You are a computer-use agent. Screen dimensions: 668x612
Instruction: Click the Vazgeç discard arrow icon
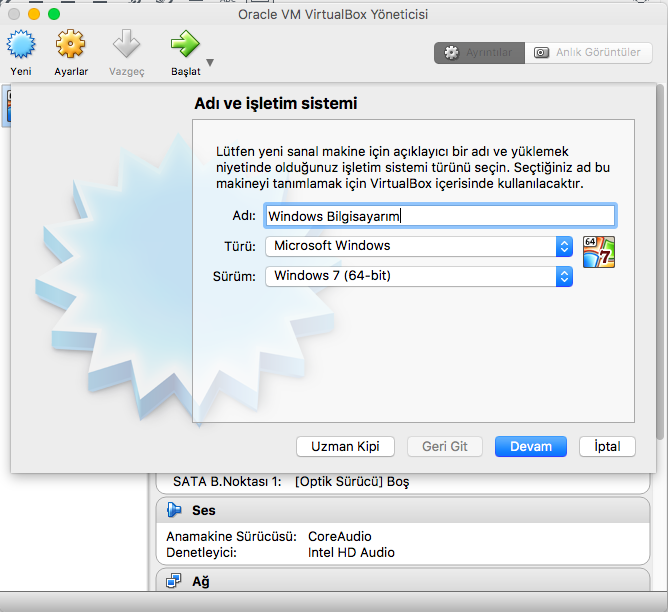[x=126, y=43]
